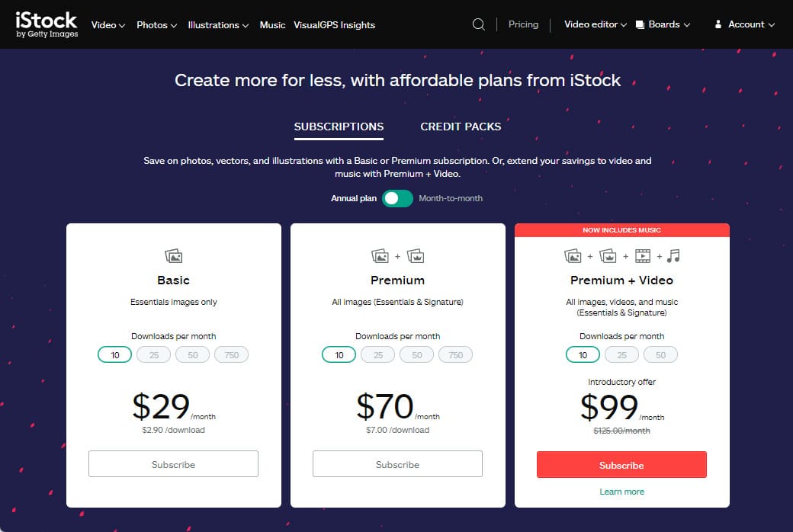Subscribe to the Premium + Video plan
Viewport: 793px width, 532px height.
(621, 464)
